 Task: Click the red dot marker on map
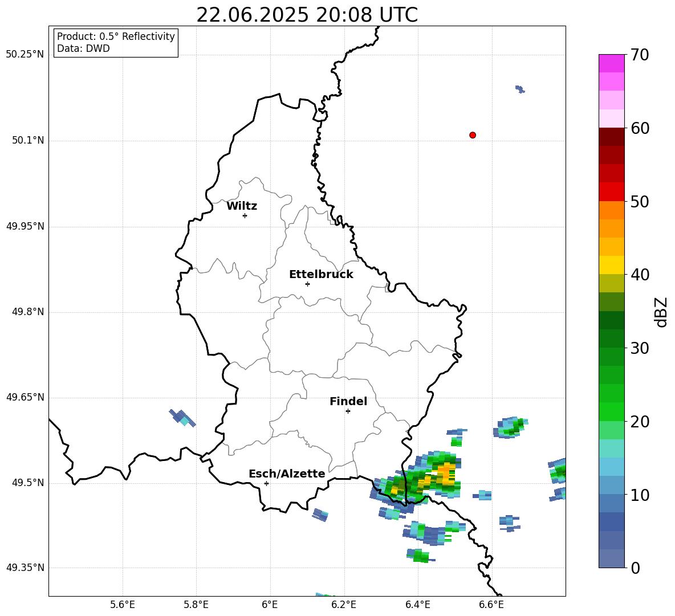click(x=473, y=135)
